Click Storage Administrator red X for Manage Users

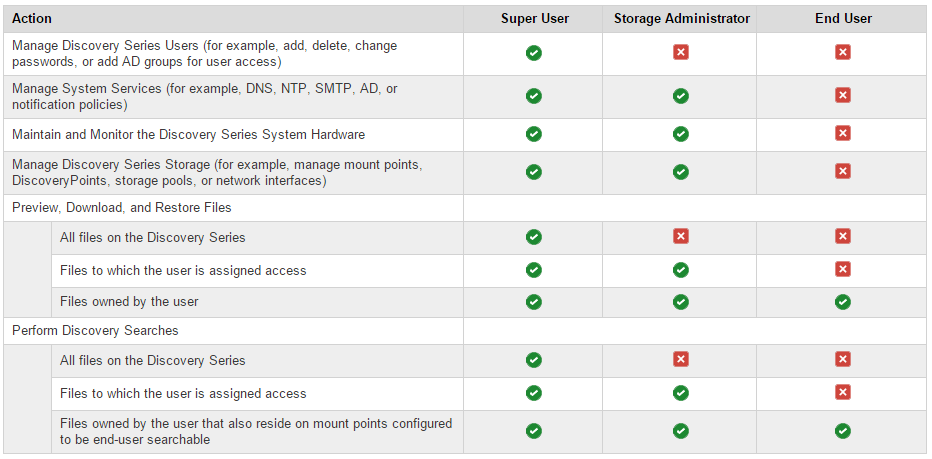pyautogui.click(x=680, y=52)
